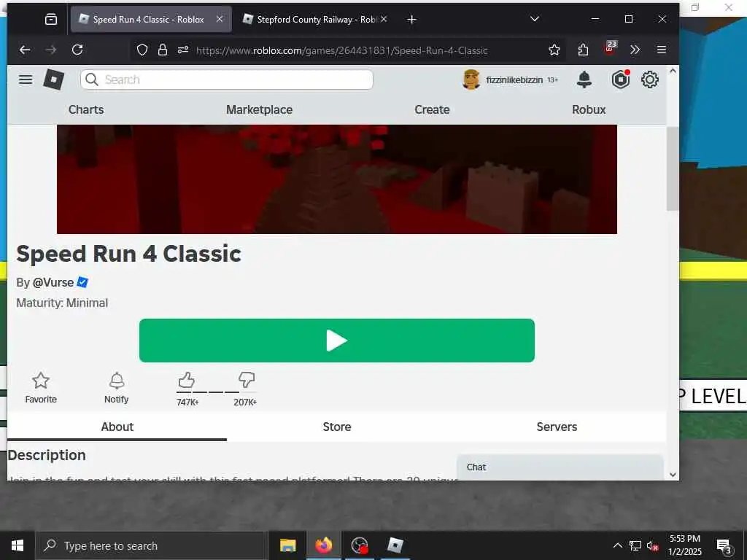The height and width of the screenshot is (560, 747).
Task: Select the About tab
Action: tap(117, 427)
